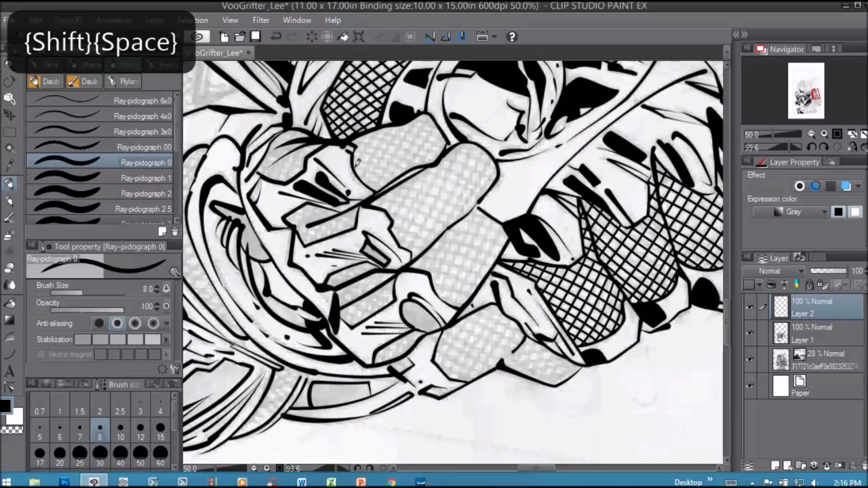The height and width of the screenshot is (488, 868).
Task: Create a new file from the command bar
Action: [224, 37]
